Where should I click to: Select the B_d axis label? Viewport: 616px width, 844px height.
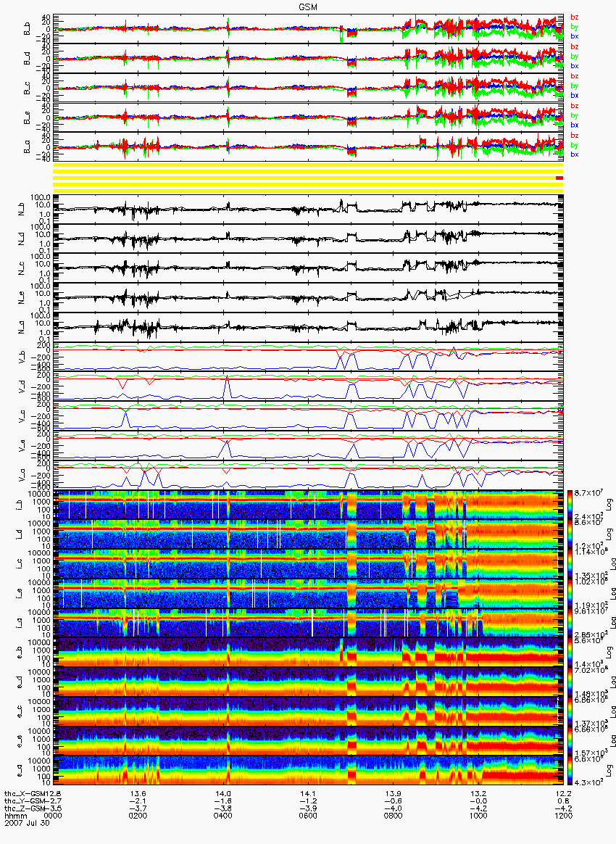click(x=27, y=59)
